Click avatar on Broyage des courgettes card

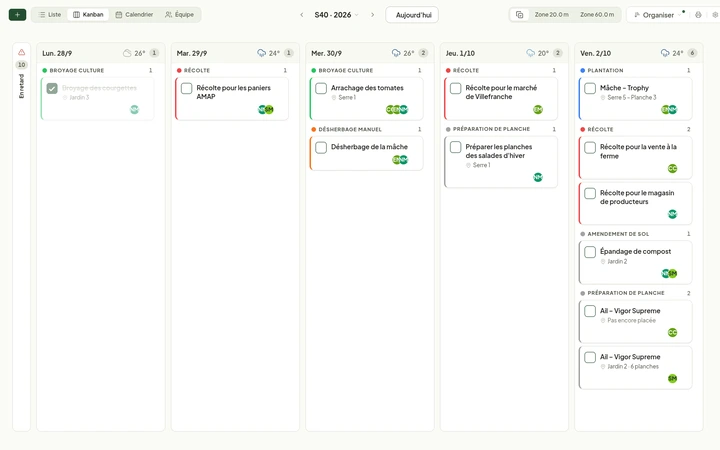[x=134, y=109]
